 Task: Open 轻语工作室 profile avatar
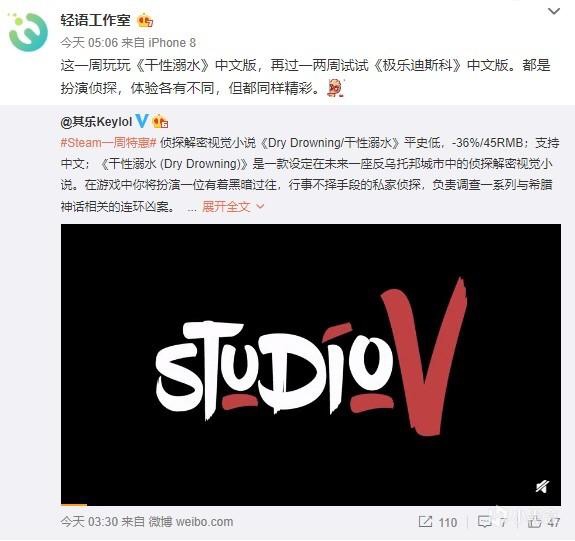coord(28,32)
